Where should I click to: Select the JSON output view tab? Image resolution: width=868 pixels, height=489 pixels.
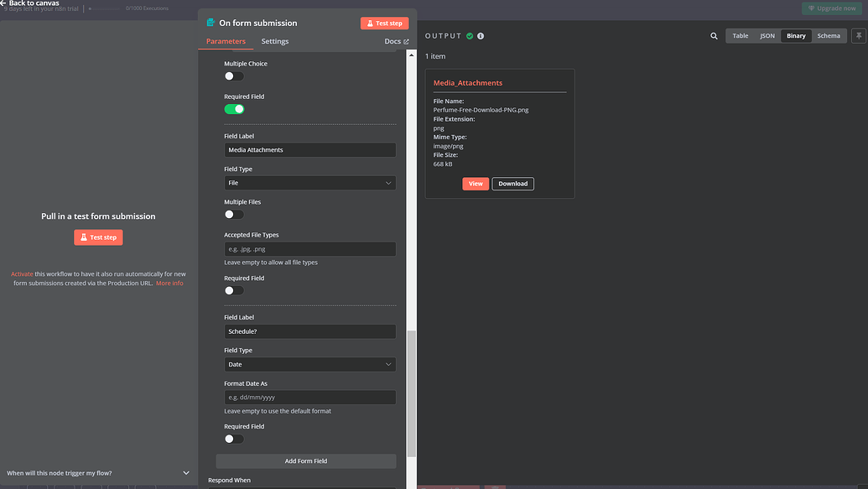767,36
